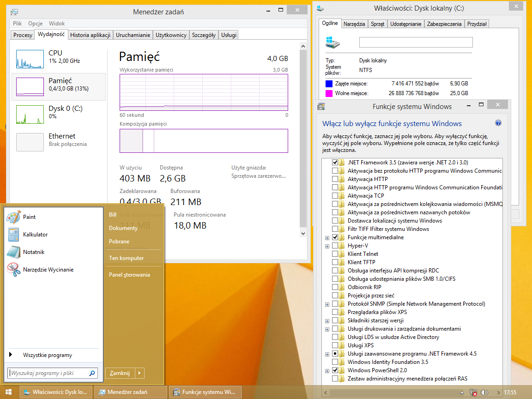The height and width of the screenshot is (399, 532).
Task: Select the CPU performance graph thumbnail
Action: pos(30,58)
